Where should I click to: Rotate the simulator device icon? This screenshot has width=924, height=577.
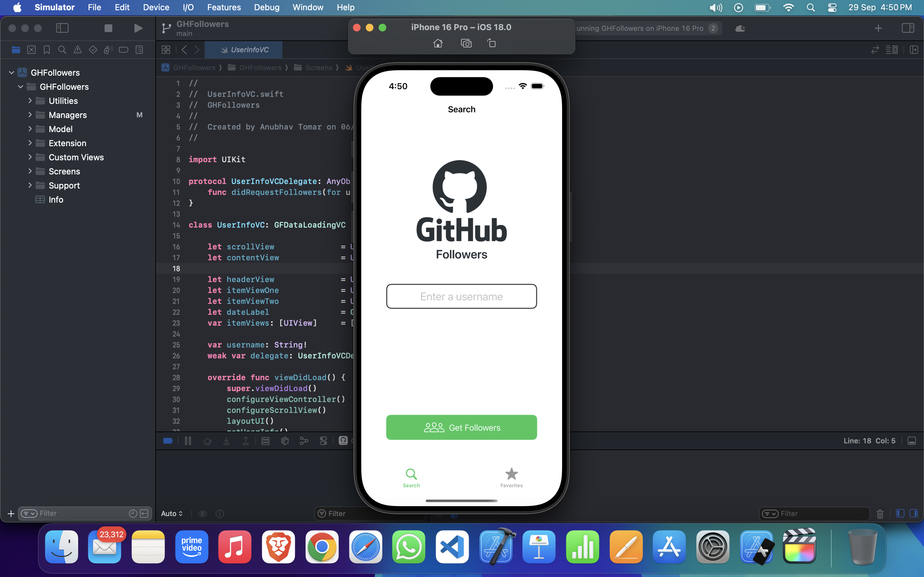point(492,44)
